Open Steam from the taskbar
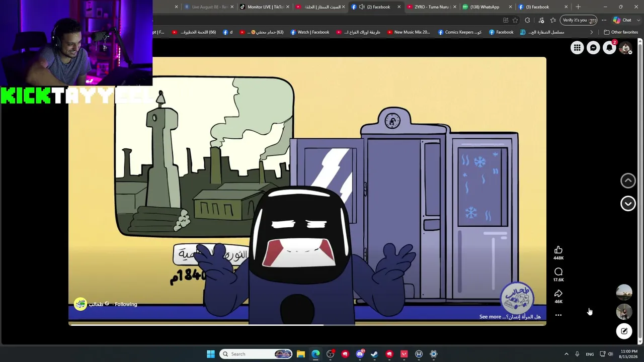644x362 pixels. [374, 354]
